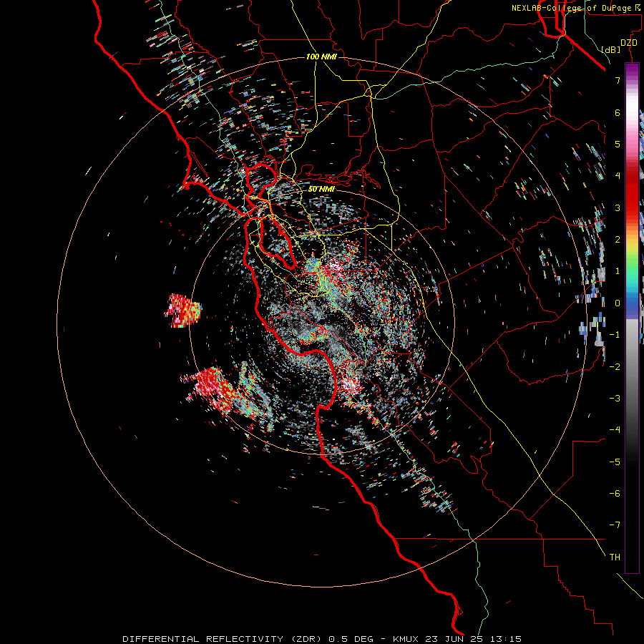Screen dimensions: 644x644
Task: Click the yellow segment of the color bar near 2 dB
Action: point(632,245)
